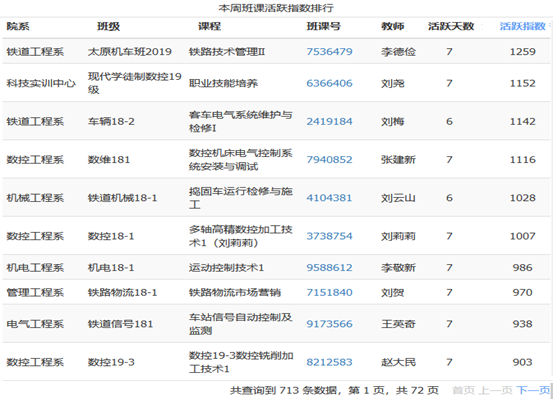Select department cell 科技实训中心
This screenshot has width=553, height=399.
point(41,83)
